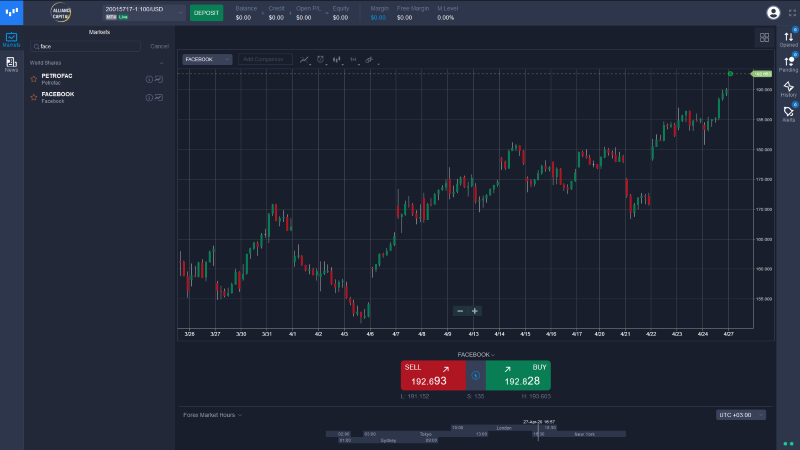Open the Alerts panel
The width and height of the screenshot is (800, 450).
click(x=788, y=114)
